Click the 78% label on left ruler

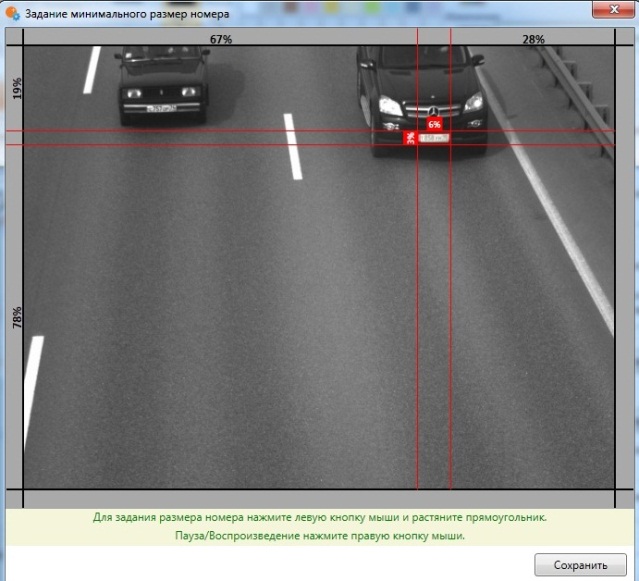tap(17, 318)
